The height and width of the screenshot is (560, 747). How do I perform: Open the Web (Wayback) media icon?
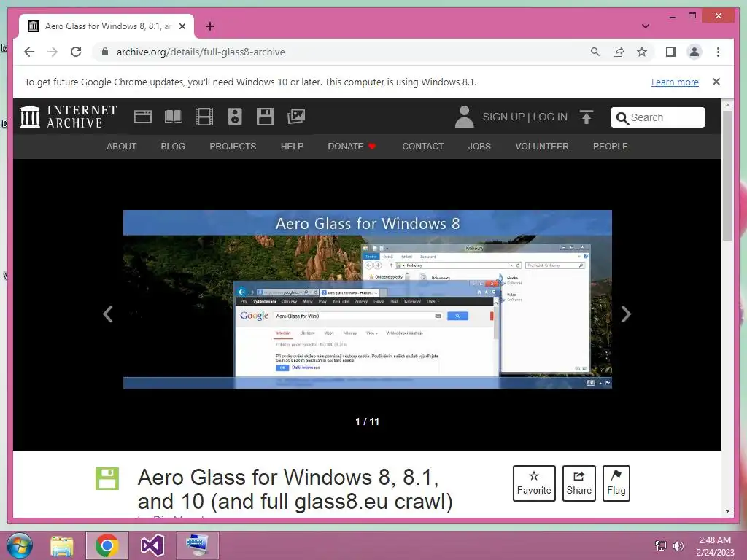[x=143, y=117]
